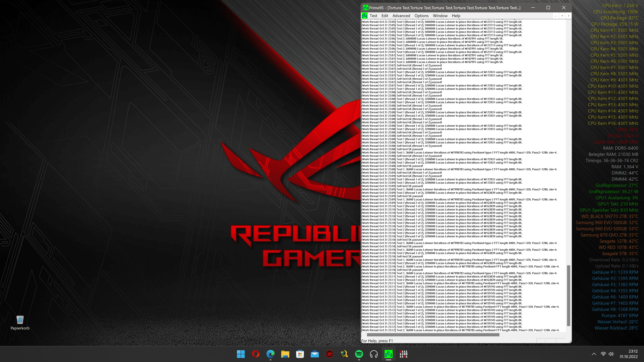This screenshot has height=362, width=644.
Task: Minimize the Prime95 main window
Action: (533, 8)
